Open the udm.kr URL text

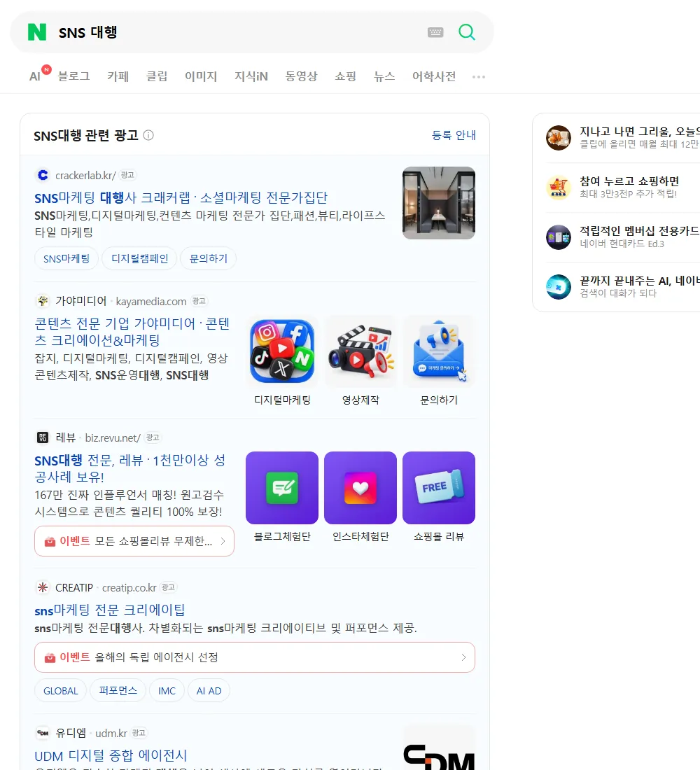click(x=111, y=733)
